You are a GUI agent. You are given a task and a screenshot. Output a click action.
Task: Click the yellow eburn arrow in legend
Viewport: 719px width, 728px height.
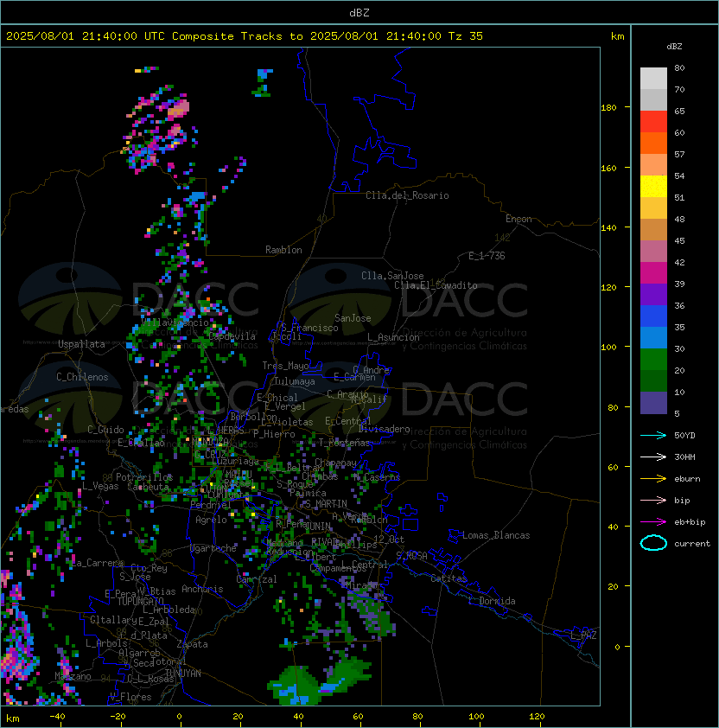click(x=653, y=479)
